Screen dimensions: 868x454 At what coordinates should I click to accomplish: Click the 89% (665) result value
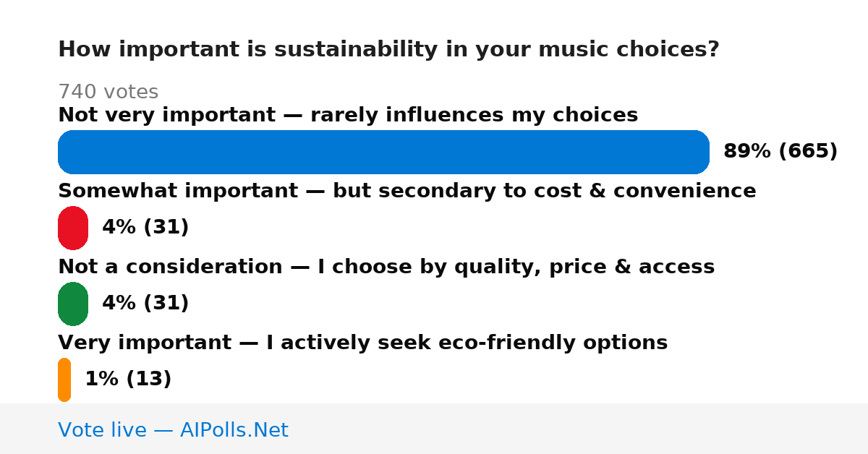(x=780, y=152)
